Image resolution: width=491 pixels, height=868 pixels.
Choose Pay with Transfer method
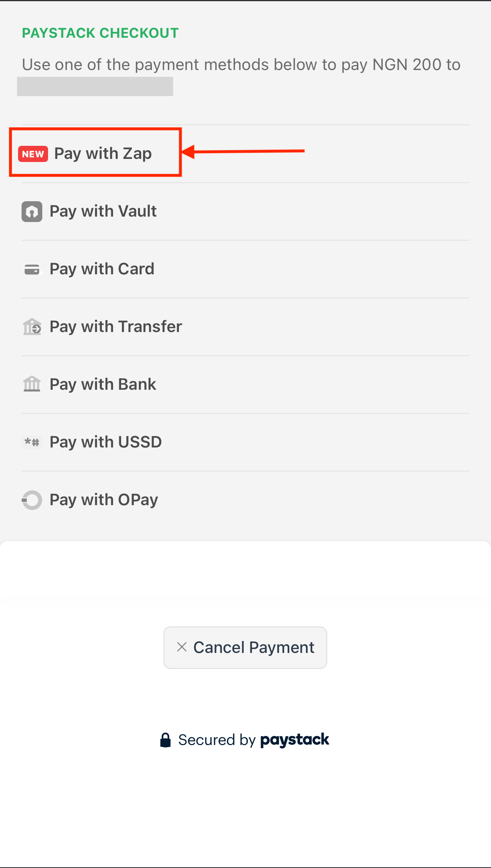pyautogui.click(x=116, y=327)
